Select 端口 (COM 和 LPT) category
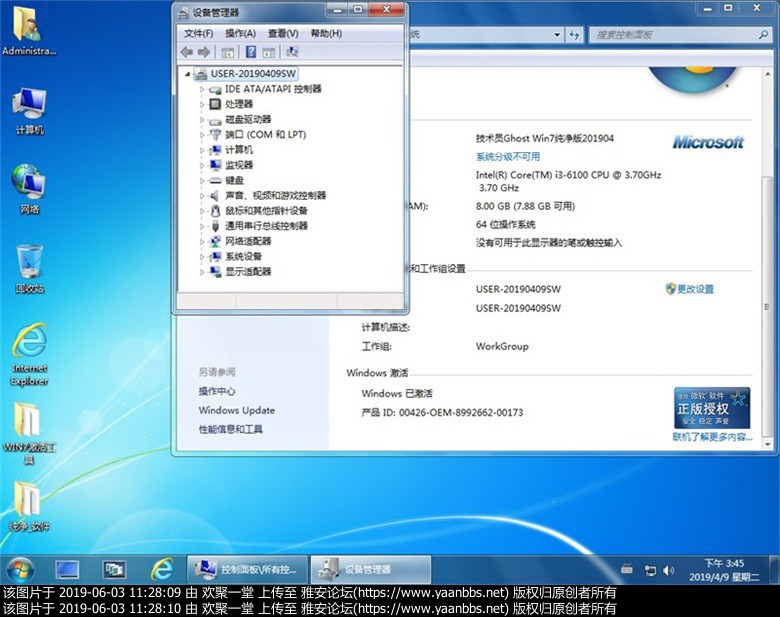Screen dimensions: 780x617 click(265, 134)
